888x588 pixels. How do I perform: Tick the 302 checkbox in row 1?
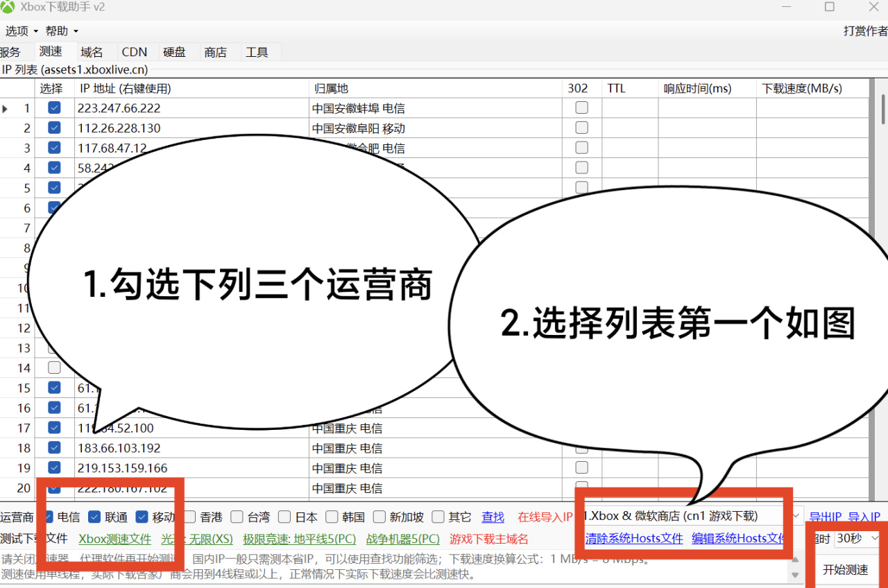pos(581,107)
